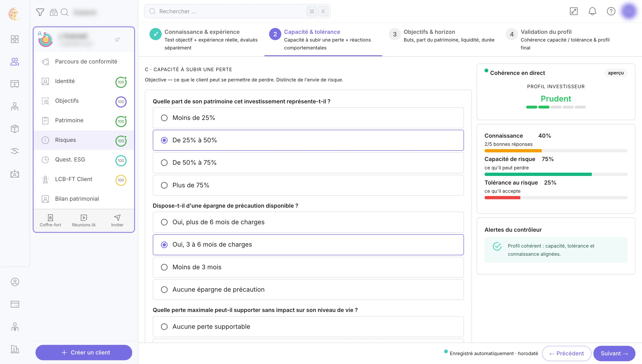642x364 pixels.
Task: Open Coffre-fort vault
Action: coord(50,220)
